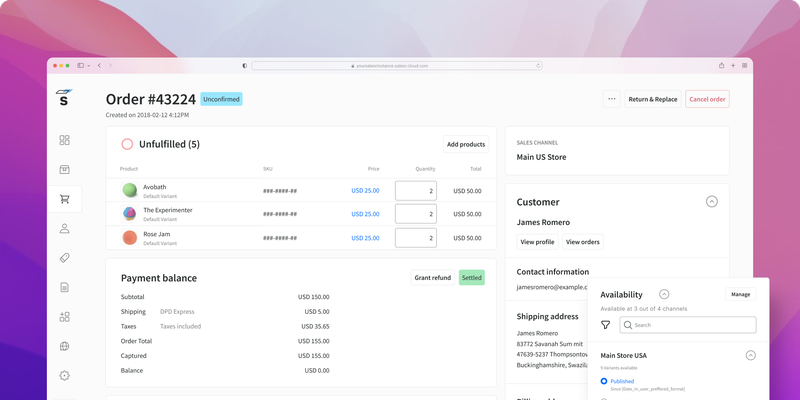Open the customers person icon
Image resolution: width=800 pixels, height=400 pixels.
[64, 229]
